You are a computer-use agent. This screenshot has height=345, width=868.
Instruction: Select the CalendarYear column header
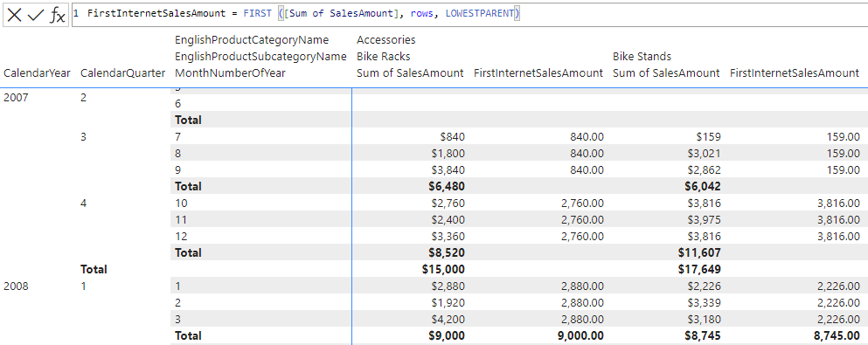click(x=37, y=73)
